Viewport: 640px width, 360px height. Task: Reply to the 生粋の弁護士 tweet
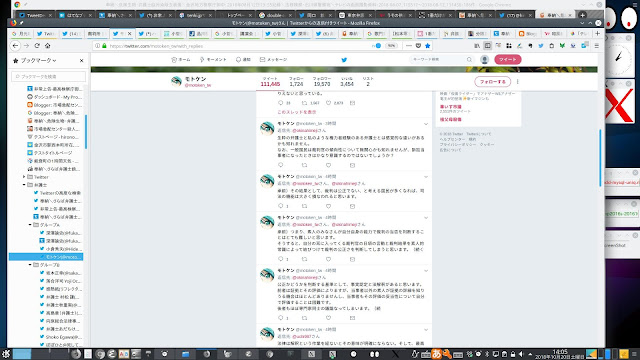(x=280, y=165)
